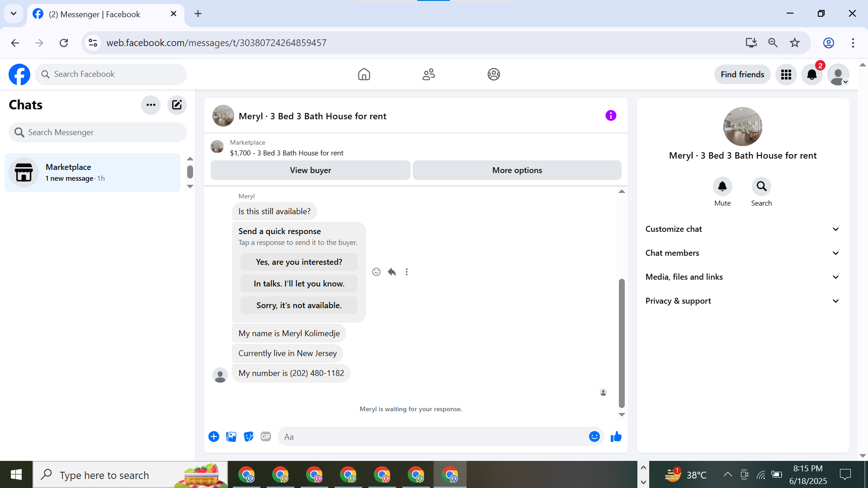Screen dimensions: 868x488
Task: Click 'My name is Meryl Kolimedje' message
Action: pos(289,333)
